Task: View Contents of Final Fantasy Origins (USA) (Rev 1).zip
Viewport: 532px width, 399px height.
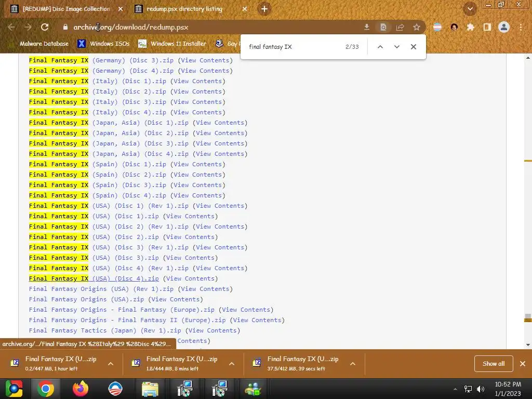Action: [205, 289]
